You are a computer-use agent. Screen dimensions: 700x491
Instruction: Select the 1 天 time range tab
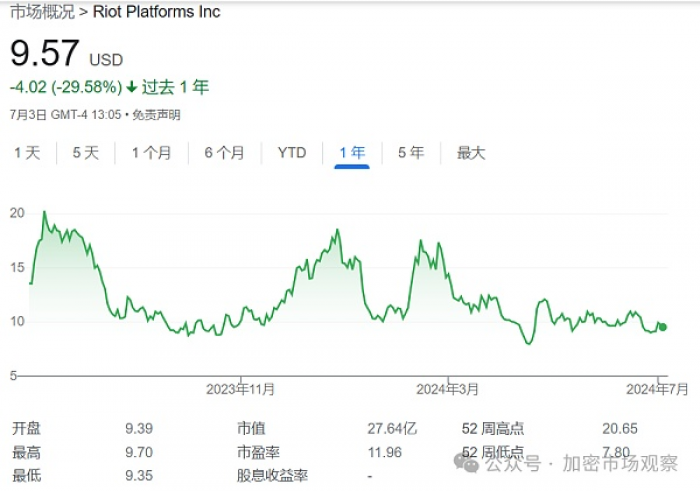pos(27,153)
